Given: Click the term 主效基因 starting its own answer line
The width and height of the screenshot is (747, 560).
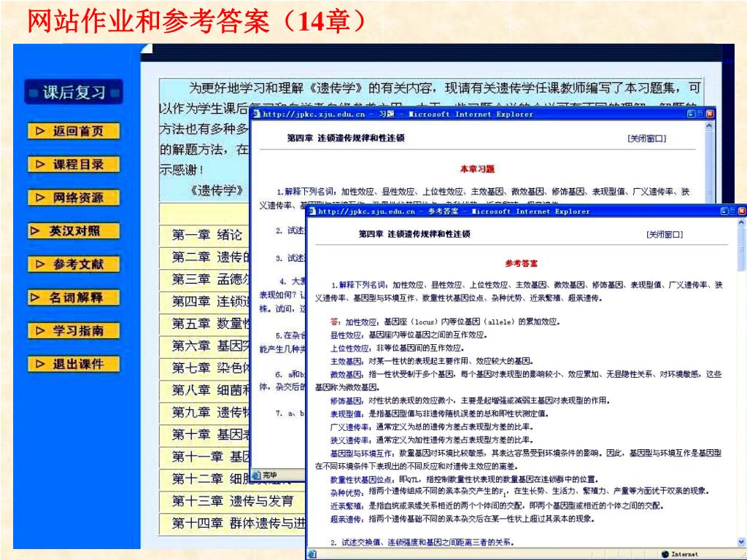Looking at the screenshot, I should click(x=346, y=361).
